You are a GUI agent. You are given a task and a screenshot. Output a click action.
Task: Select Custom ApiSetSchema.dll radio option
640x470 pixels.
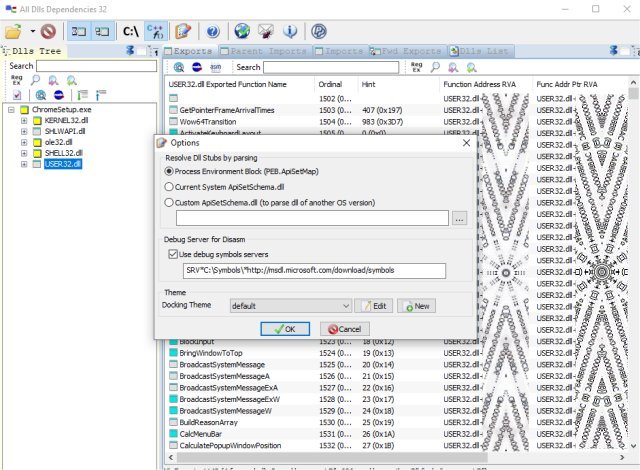click(x=169, y=202)
